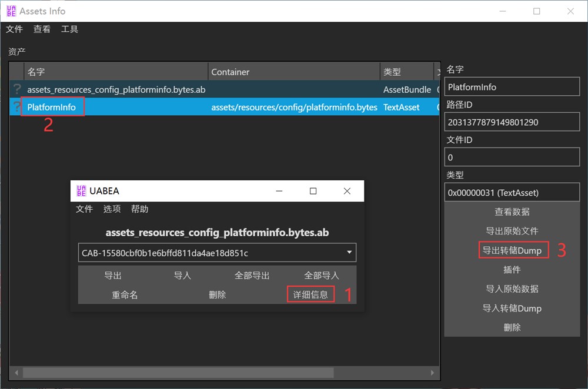Click the 插件 button
Viewport: 588px width, 389px height.
(512, 270)
